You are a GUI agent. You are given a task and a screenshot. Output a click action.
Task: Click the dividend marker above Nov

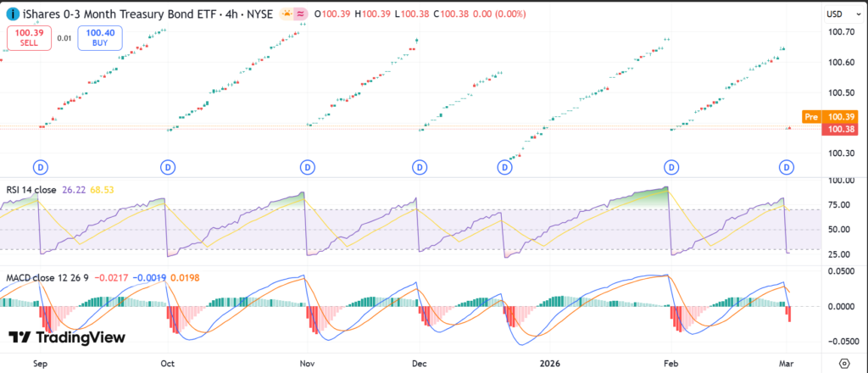click(x=305, y=167)
